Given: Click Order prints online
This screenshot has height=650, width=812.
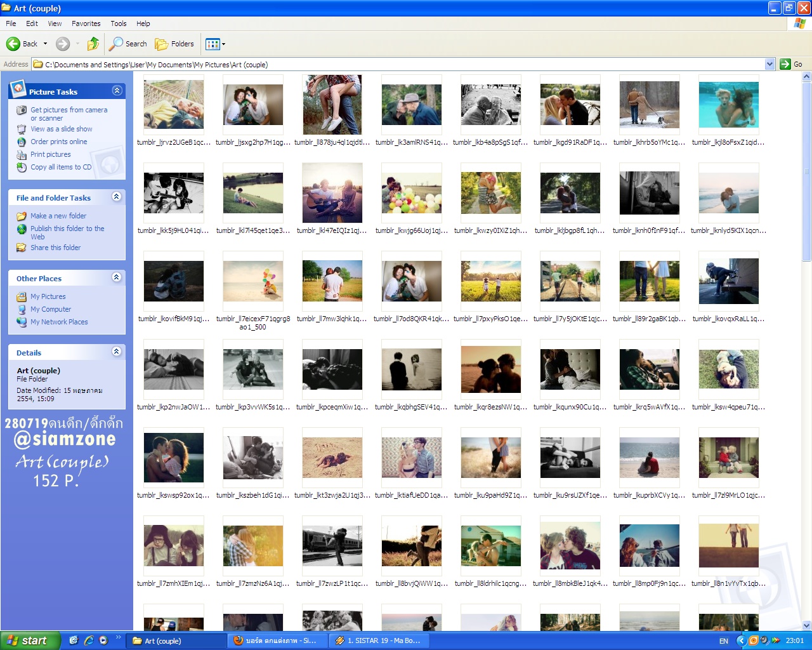Looking at the screenshot, I should [x=59, y=142].
